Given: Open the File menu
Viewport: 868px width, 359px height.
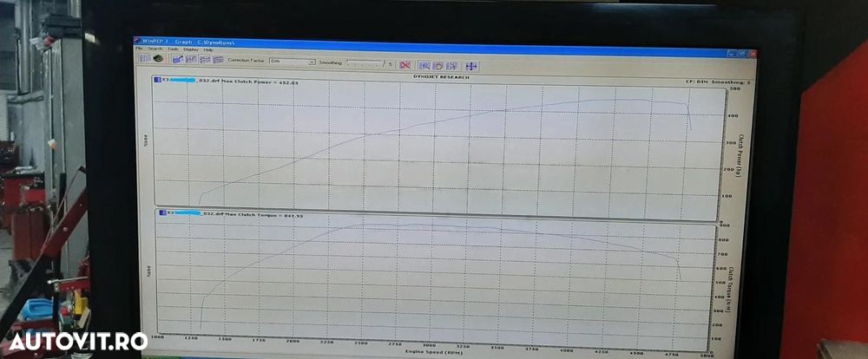Looking at the screenshot, I should click(x=139, y=48).
